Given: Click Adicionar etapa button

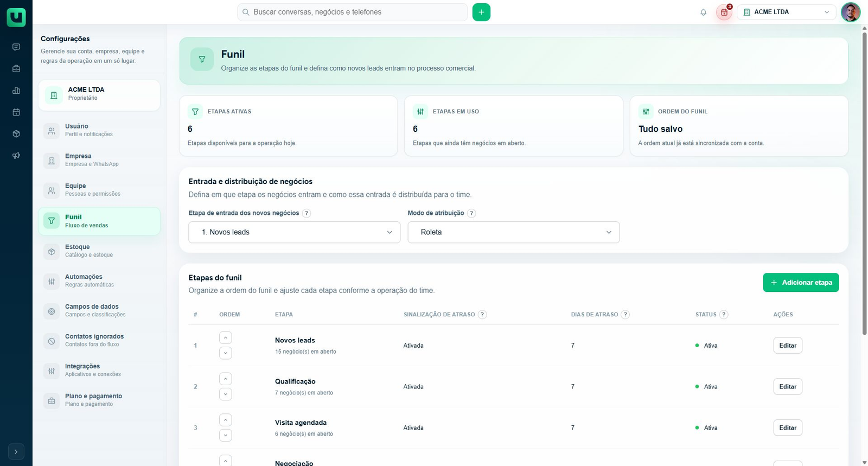Looking at the screenshot, I should pyautogui.click(x=801, y=283).
